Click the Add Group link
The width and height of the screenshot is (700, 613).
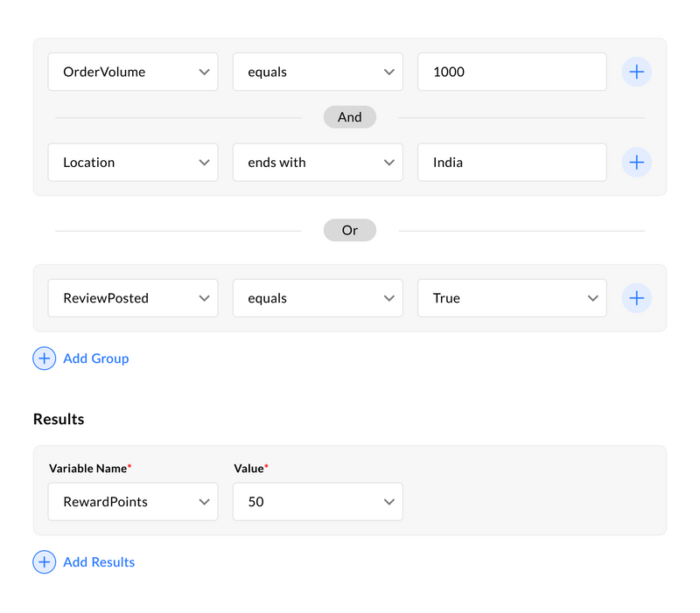pos(95,359)
